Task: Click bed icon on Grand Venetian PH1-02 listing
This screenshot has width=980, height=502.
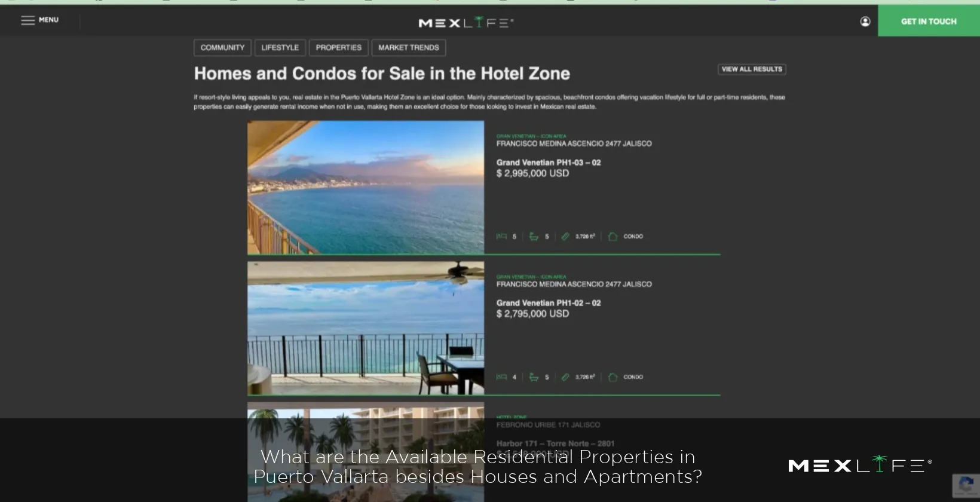Action: [501, 377]
